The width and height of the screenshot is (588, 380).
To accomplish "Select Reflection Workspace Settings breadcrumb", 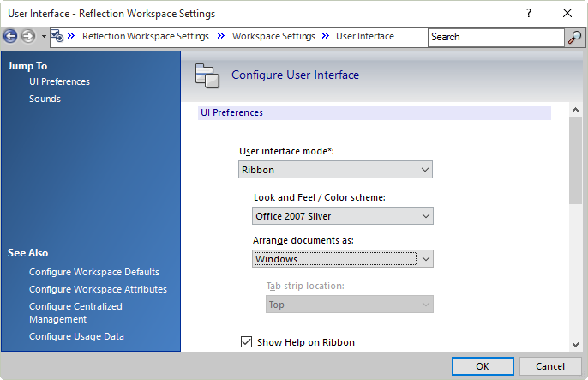I will coord(145,37).
